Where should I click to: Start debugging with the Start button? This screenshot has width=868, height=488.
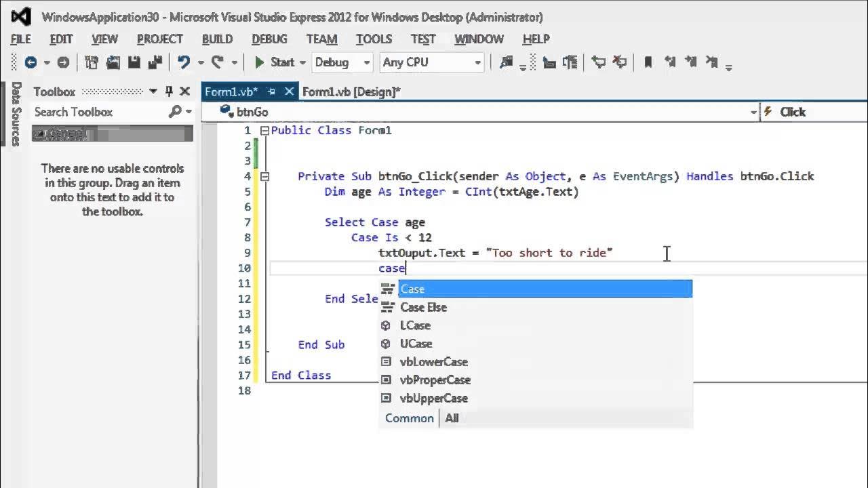point(275,62)
